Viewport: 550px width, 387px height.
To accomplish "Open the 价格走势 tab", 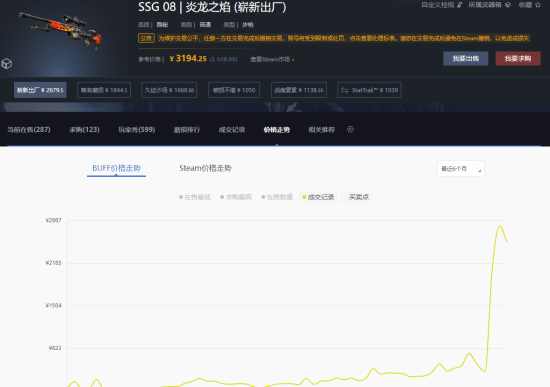I will (x=277, y=130).
